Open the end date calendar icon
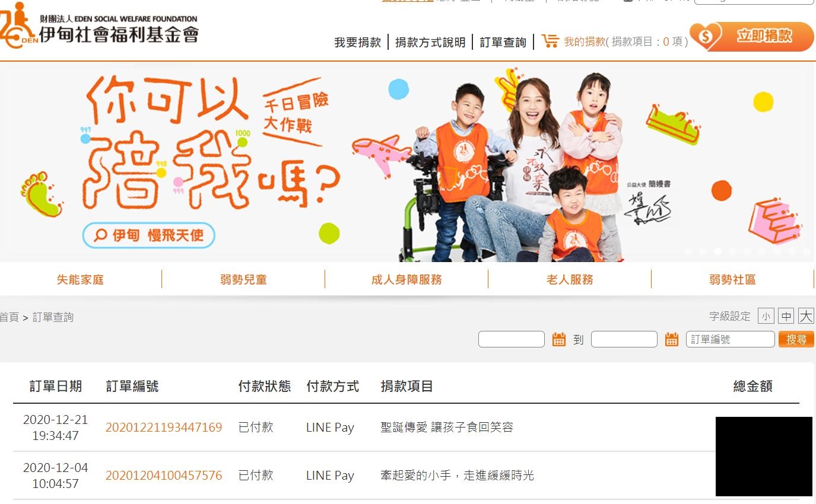 [671, 339]
